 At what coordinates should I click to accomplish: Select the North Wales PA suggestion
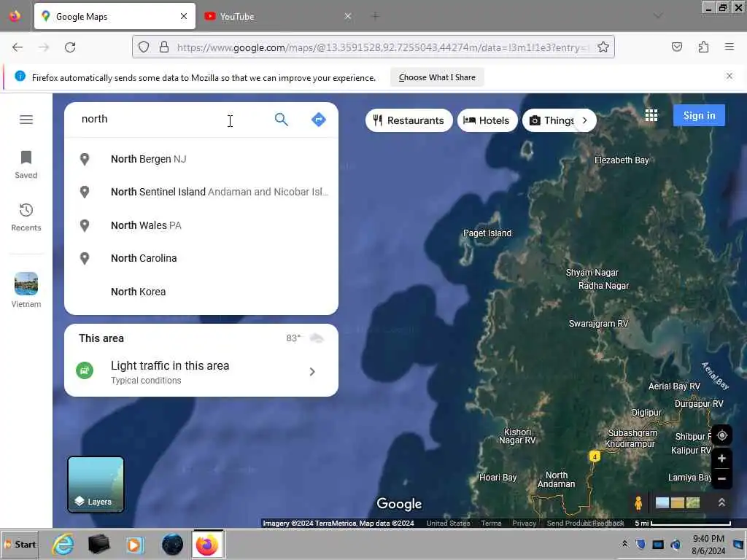pyautogui.click(x=201, y=225)
